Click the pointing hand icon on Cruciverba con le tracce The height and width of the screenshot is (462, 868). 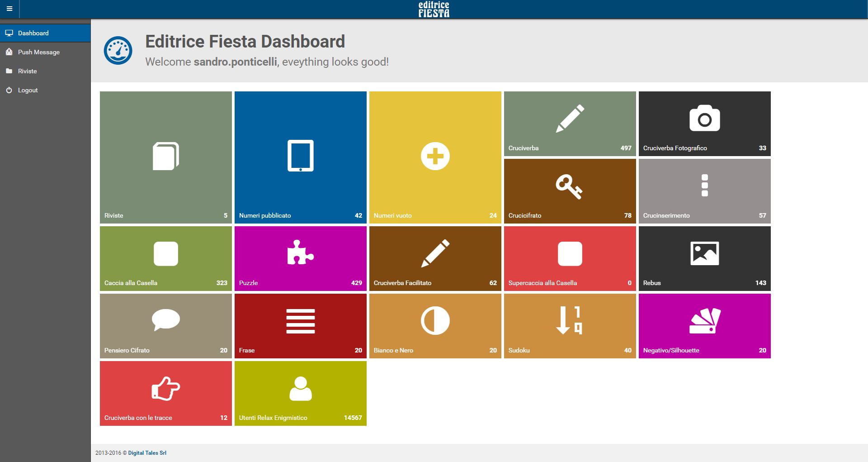(x=166, y=388)
